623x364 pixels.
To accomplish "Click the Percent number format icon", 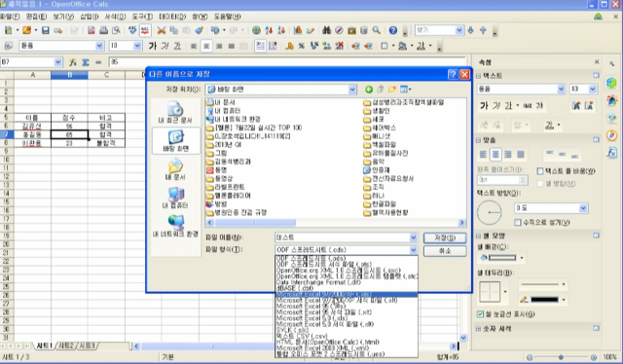I will (302, 46).
